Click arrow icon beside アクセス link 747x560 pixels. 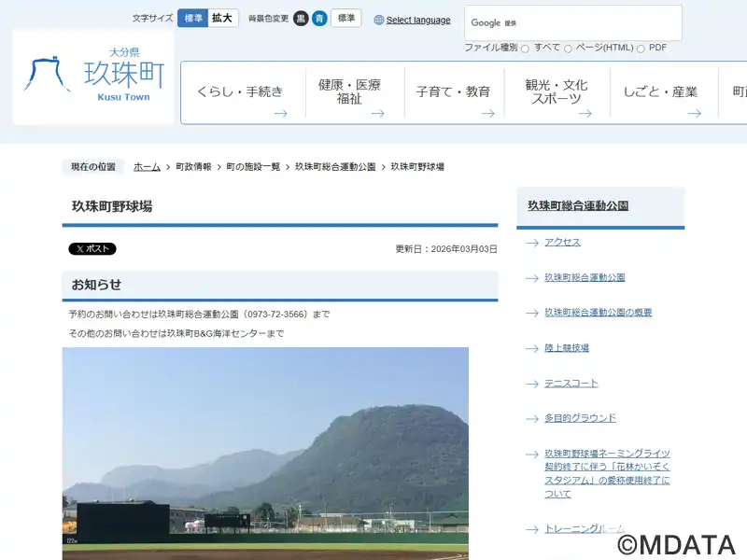[532, 243]
